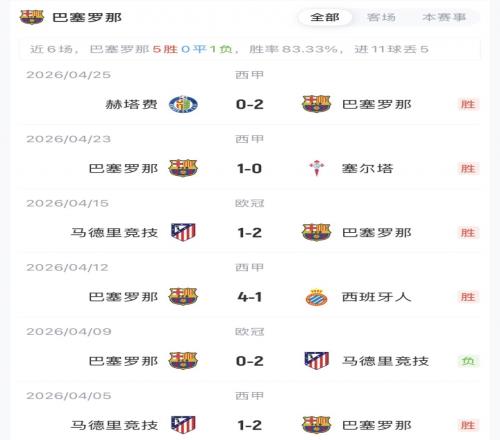Image resolution: width=500 pixels, height=440 pixels.
Task: Click the Celta Vigo team logo
Action: 316,168
